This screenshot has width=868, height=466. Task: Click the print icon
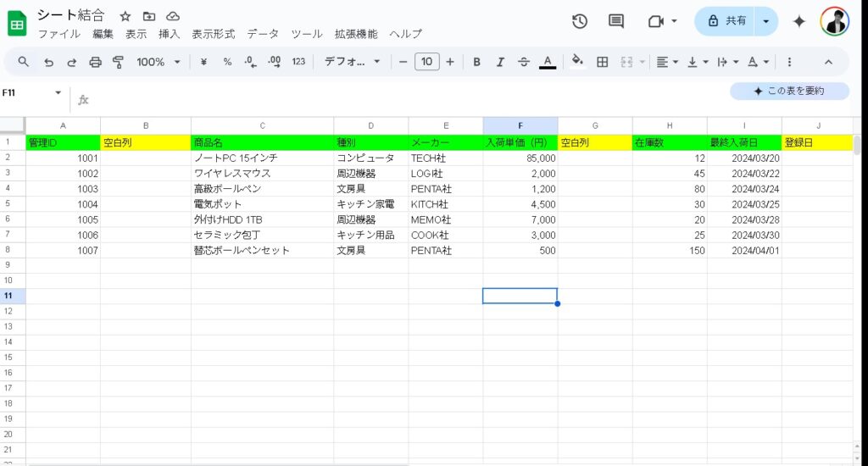click(x=95, y=62)
